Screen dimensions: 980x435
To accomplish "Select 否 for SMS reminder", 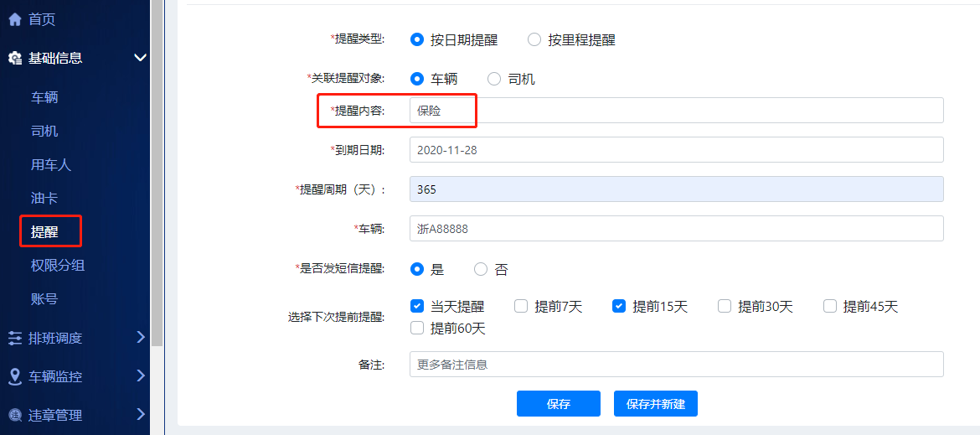I will pyautogui.click(x=481, y=270).
